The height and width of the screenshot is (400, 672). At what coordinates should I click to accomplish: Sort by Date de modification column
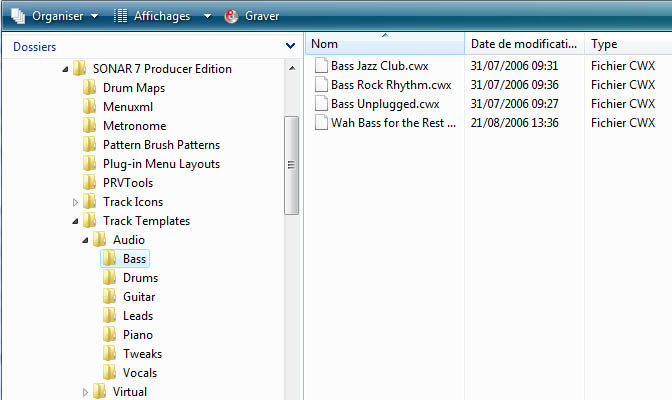(x=525, y=44)
